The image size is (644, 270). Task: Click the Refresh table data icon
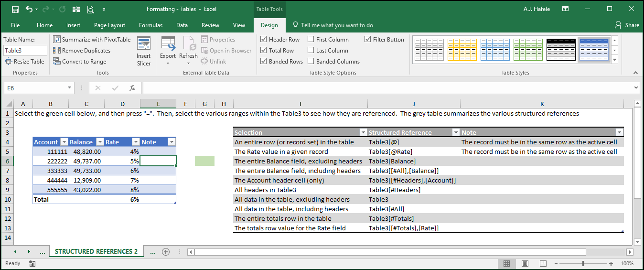pos(189,43)
